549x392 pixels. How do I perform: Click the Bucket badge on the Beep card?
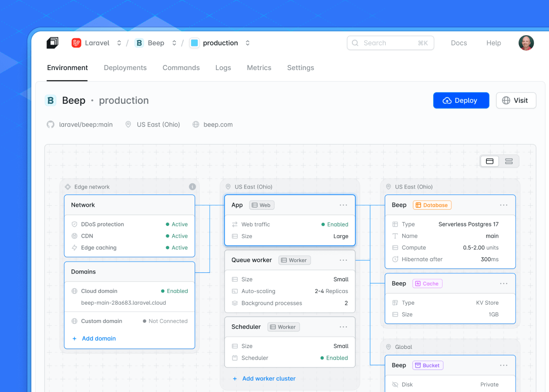coord(427,365)
